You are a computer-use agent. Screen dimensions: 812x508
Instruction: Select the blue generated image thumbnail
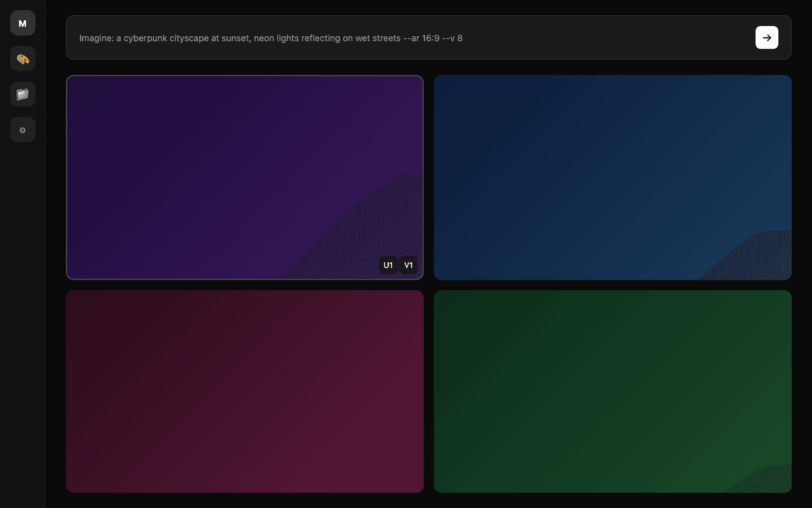tap(613, 177)
